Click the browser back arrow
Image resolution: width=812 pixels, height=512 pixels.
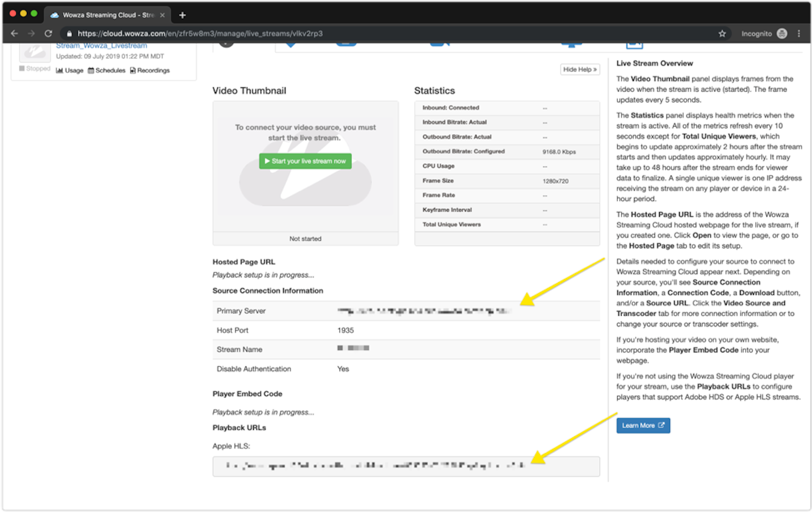14,33
